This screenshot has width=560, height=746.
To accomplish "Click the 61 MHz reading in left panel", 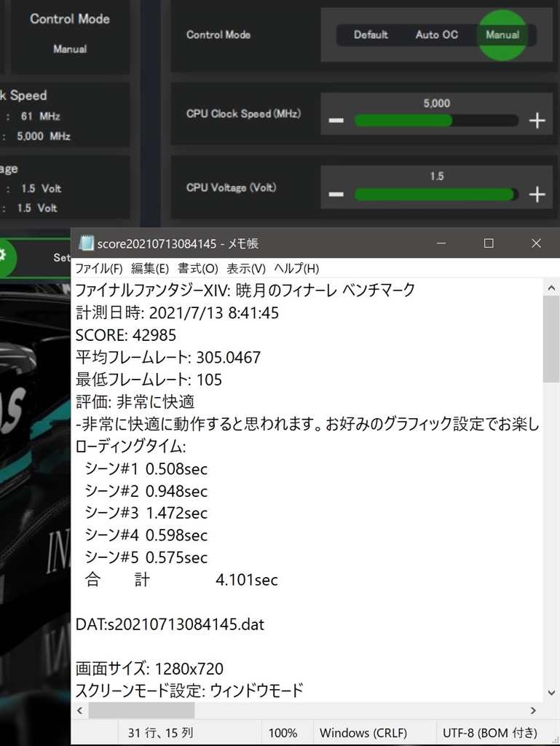I will coord(40,116).
